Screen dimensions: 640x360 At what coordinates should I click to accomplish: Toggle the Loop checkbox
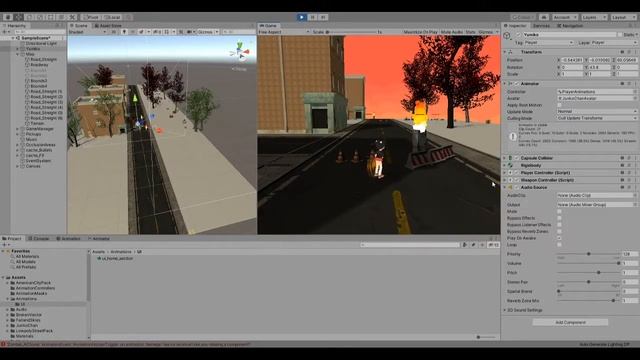(560, 244)
